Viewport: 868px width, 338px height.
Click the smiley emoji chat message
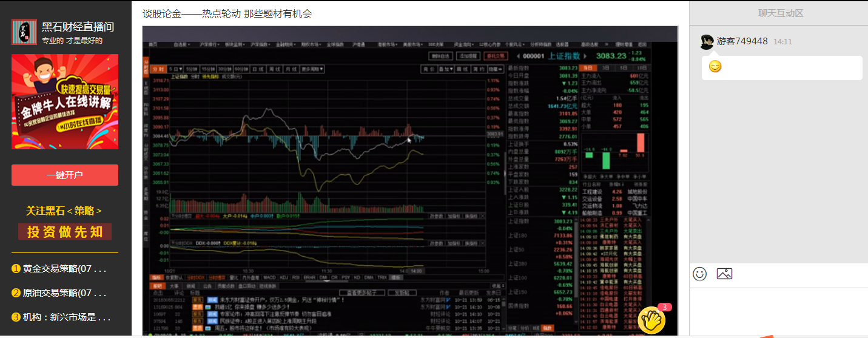point(715,67)
